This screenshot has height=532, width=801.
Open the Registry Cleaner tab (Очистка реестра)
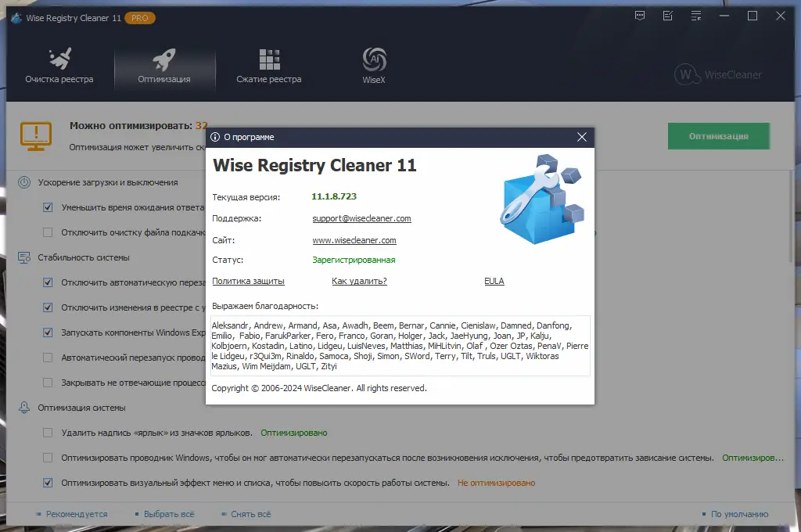pyautogui.click(x=59, y=66)
